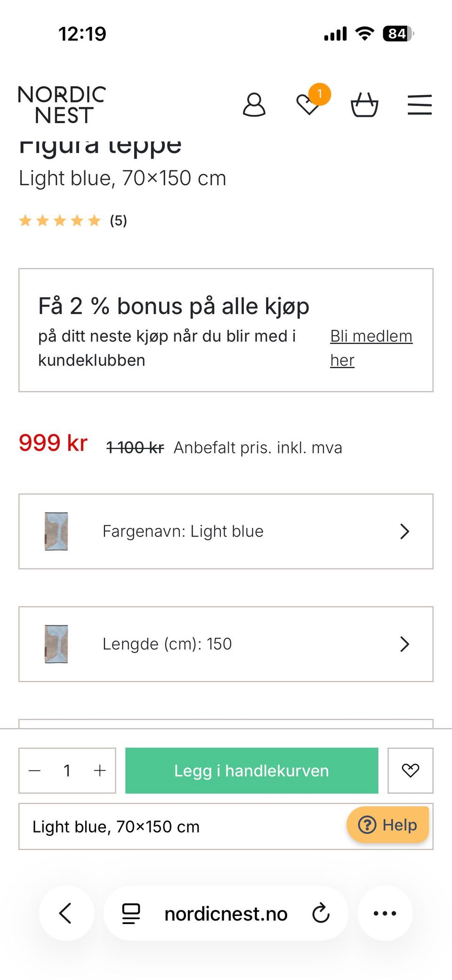Add product to favorites with heart button
Screen dimensions: 452x980
[x=410, y=770]
